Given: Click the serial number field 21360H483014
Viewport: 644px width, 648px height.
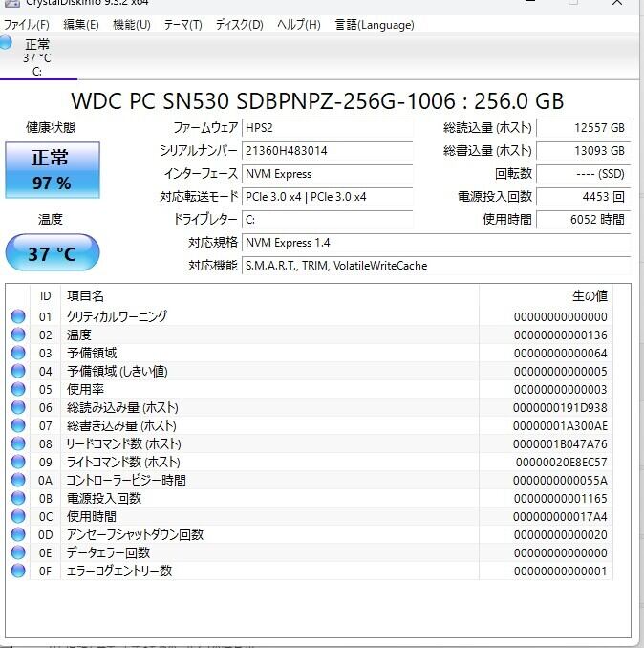Looking at the screenshot, I should point(327,151).
